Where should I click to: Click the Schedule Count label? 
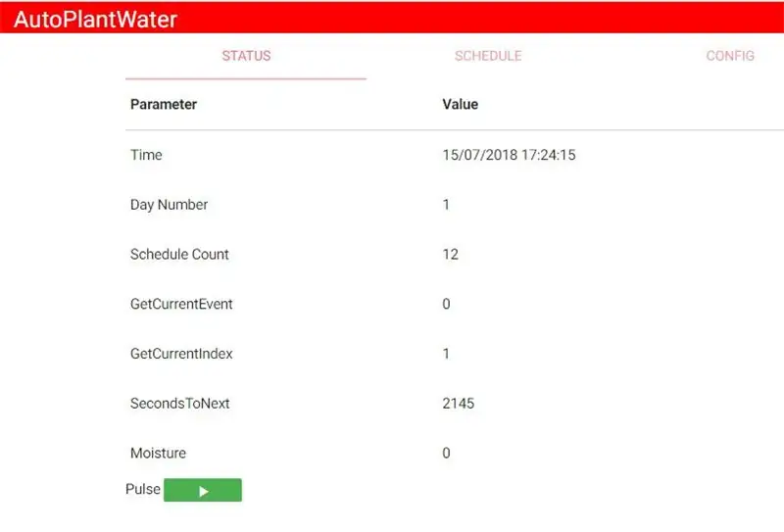[x=179, y=254]
